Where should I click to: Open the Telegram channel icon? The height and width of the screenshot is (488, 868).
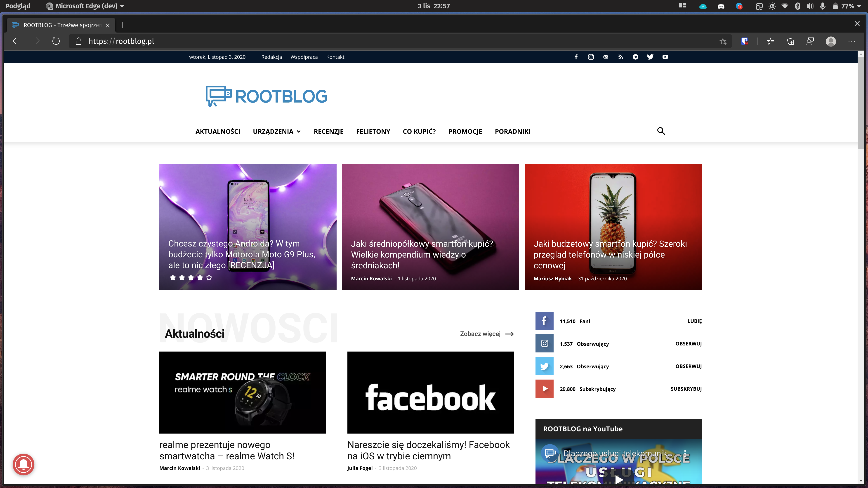635,57
